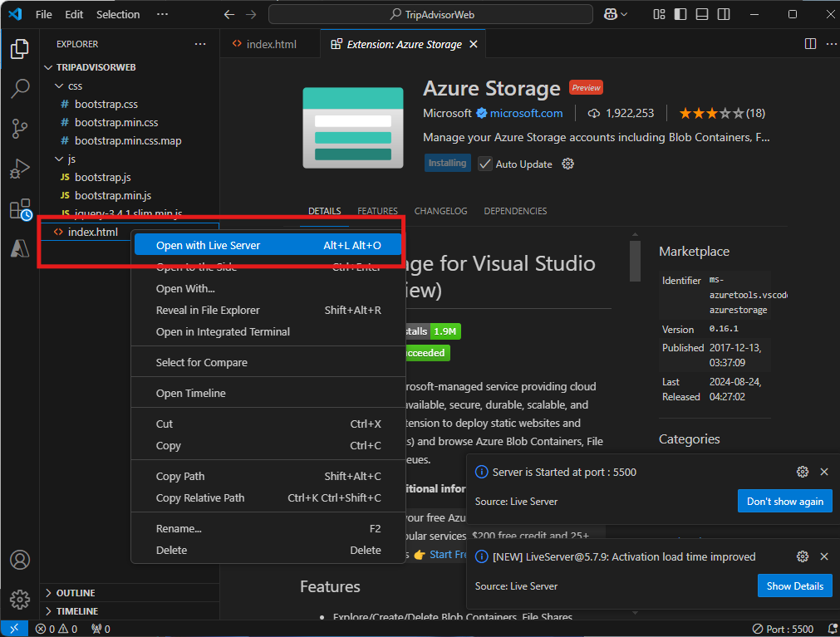Open the File menu
This screenshot has height=637, width=840.
click(x=44, y=14)
